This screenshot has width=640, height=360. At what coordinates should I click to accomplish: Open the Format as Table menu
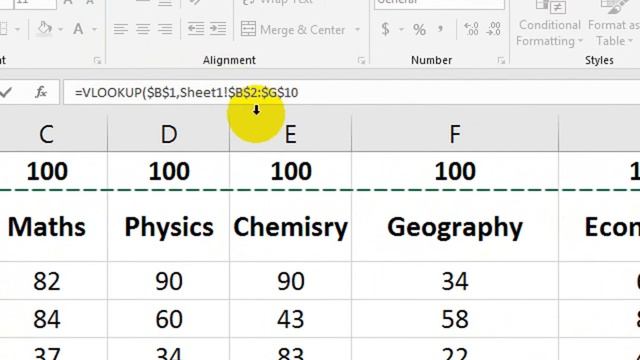click(x=614, y=24)
